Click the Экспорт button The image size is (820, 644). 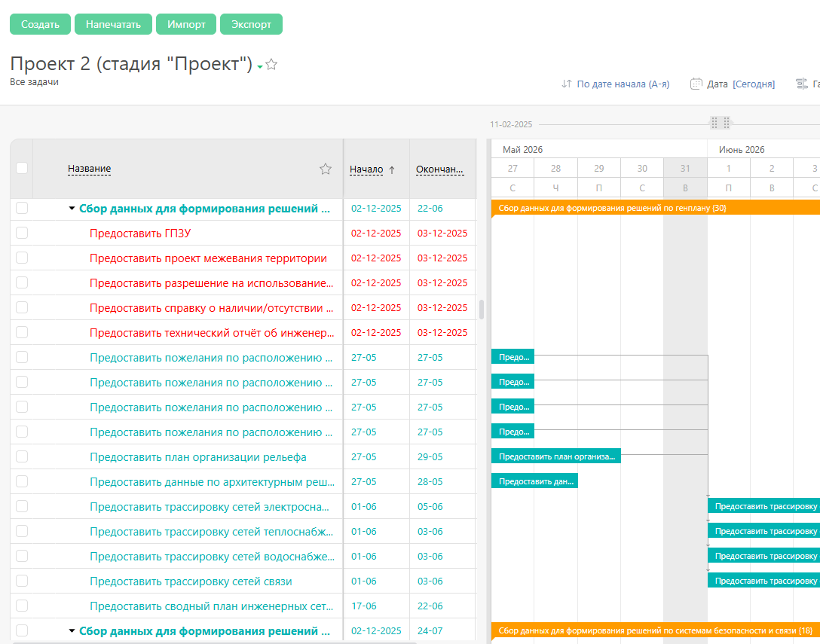coord(251,24)
